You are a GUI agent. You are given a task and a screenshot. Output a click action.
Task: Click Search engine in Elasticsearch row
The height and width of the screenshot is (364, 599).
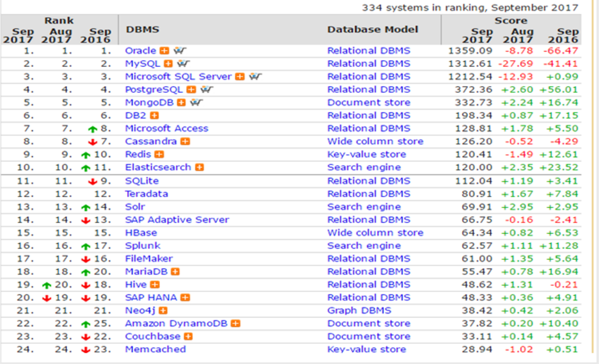click(x=364, y=167)
